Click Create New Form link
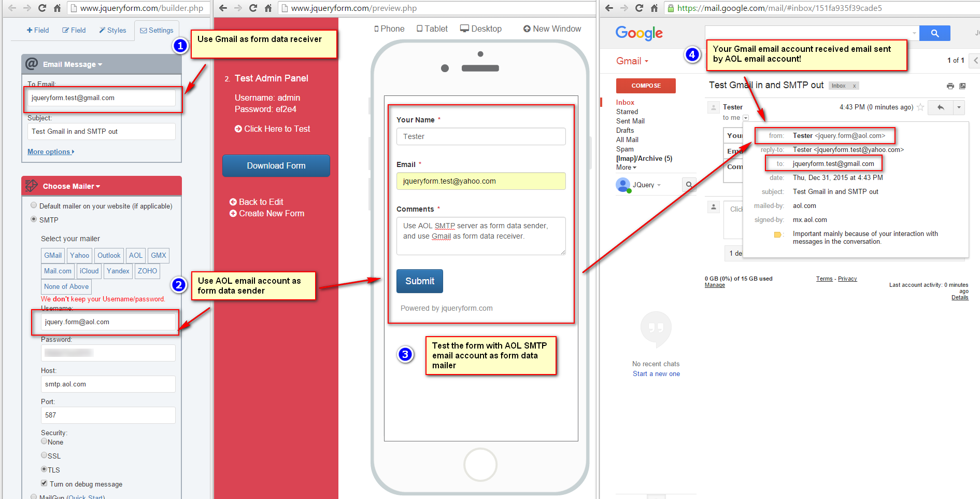The width and height of the screenshot is (980, 499). tap(266, 214)
